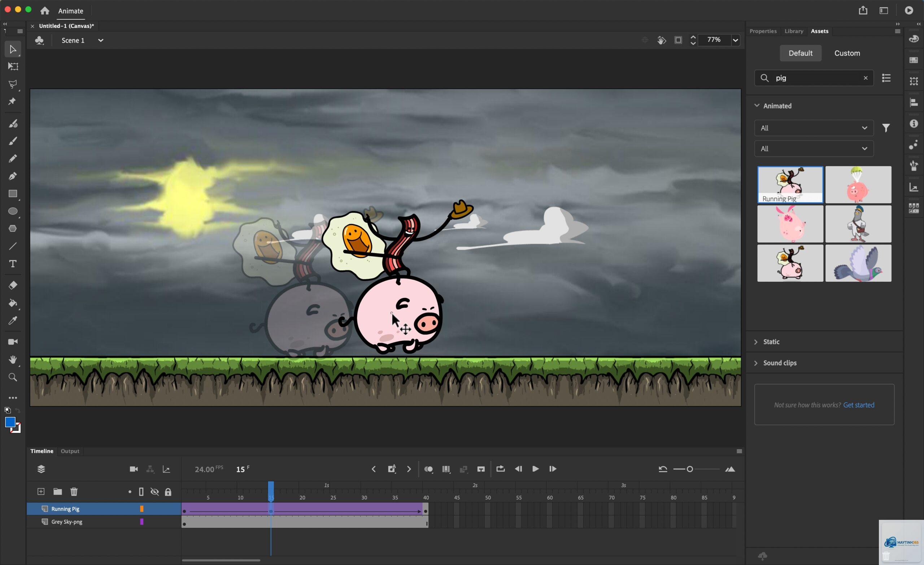Click the Test Movie play button
This screenshot has width=924, height=565.
(x=908, y=10)
